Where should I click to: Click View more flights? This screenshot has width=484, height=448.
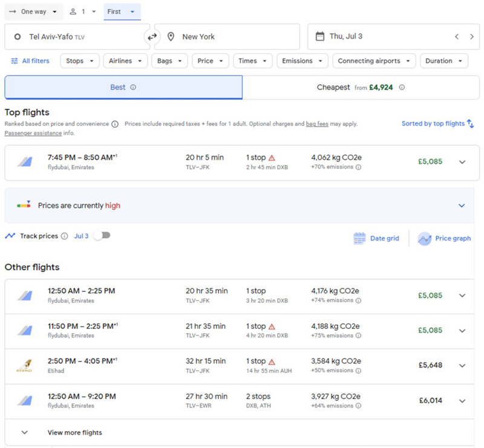74,432
